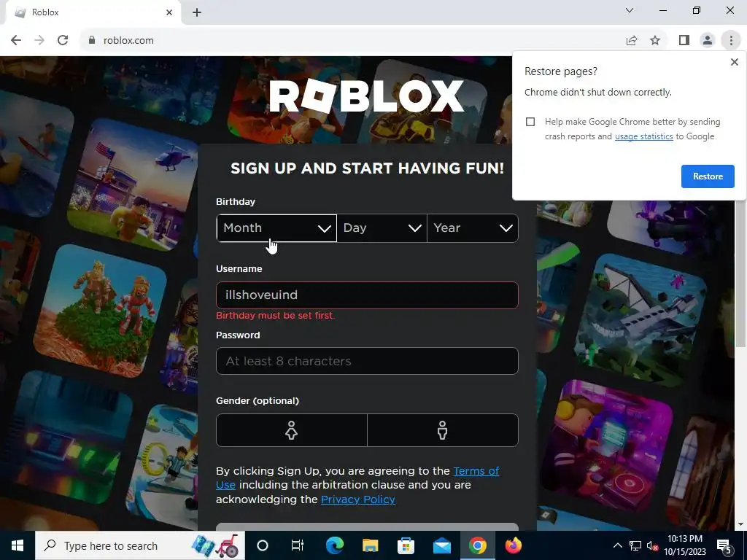Screen dimensions: 747x560
Task: Click the address bar showing roblox.com
Action: [352, 41]
